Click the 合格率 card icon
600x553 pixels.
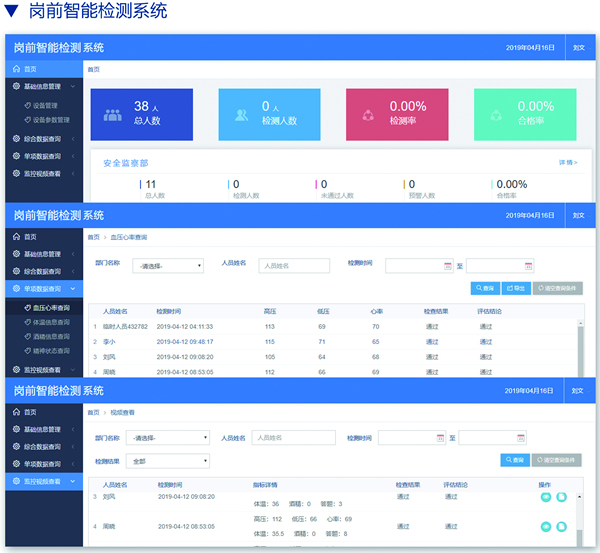tap(495, 113)
